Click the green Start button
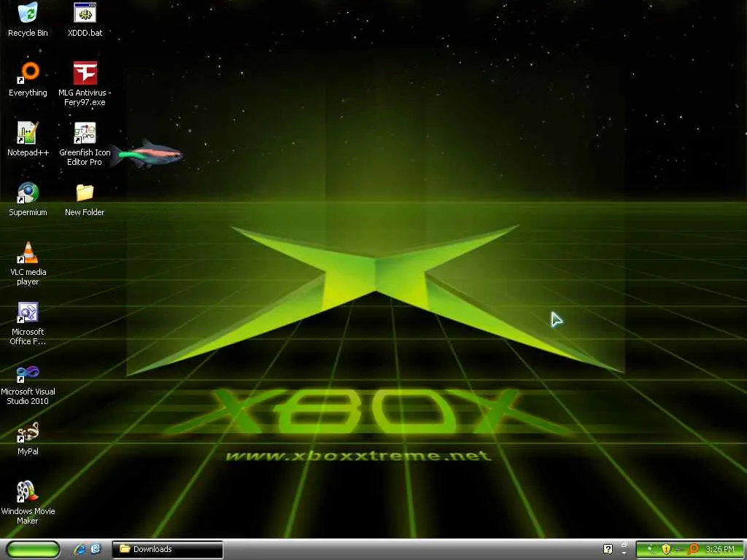This screenshot has height=560, width=747. (x=33, y=549)
